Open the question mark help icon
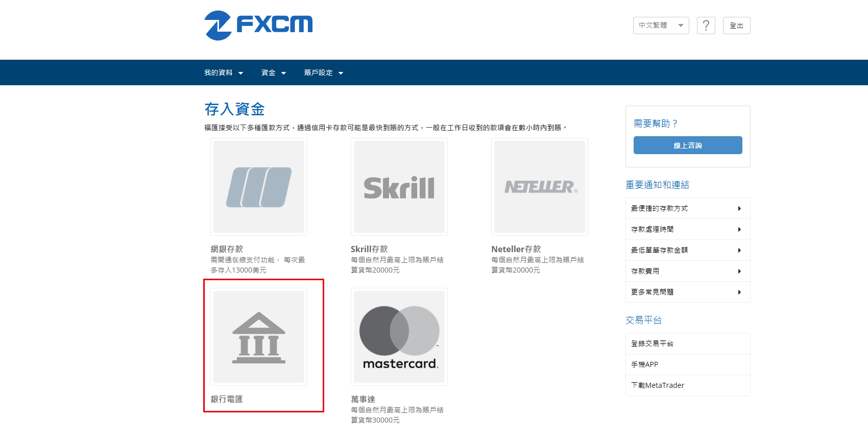Screen dimensions: 868x442 coord(706,26)
